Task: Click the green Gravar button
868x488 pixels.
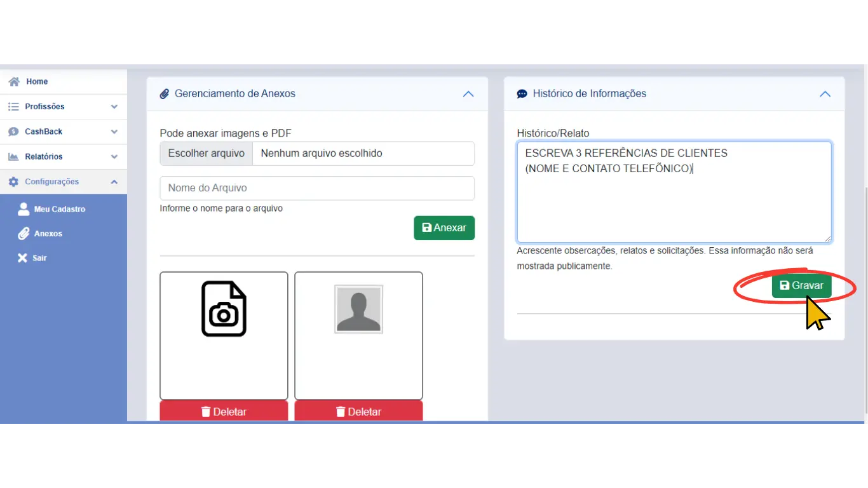Action: point(802,285)
